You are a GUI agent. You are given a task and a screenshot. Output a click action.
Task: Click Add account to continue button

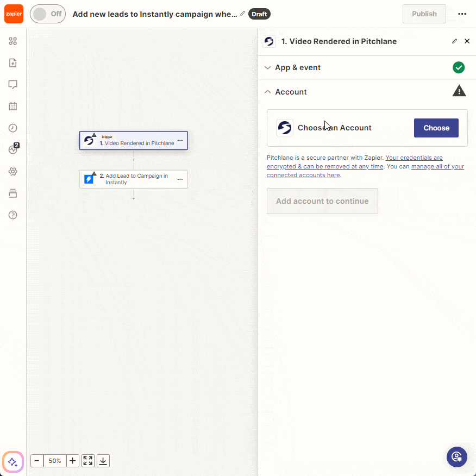pyautogui.click(x=322, y=201)
